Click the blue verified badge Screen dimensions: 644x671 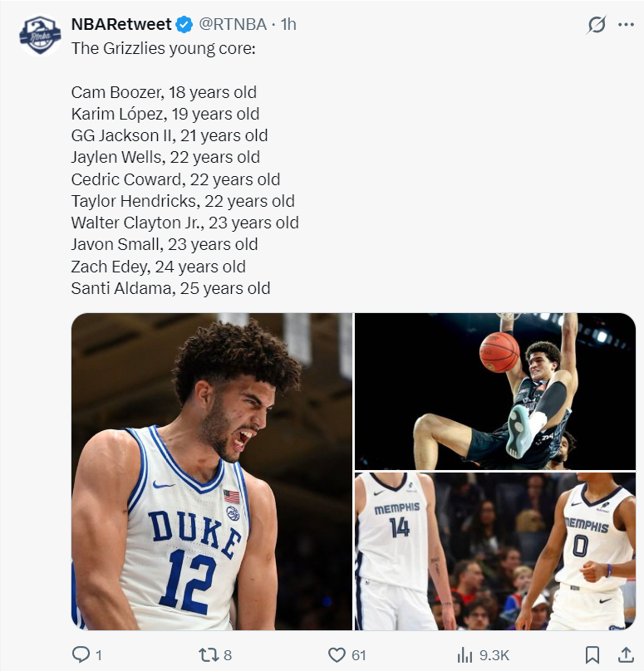point(184,24)
